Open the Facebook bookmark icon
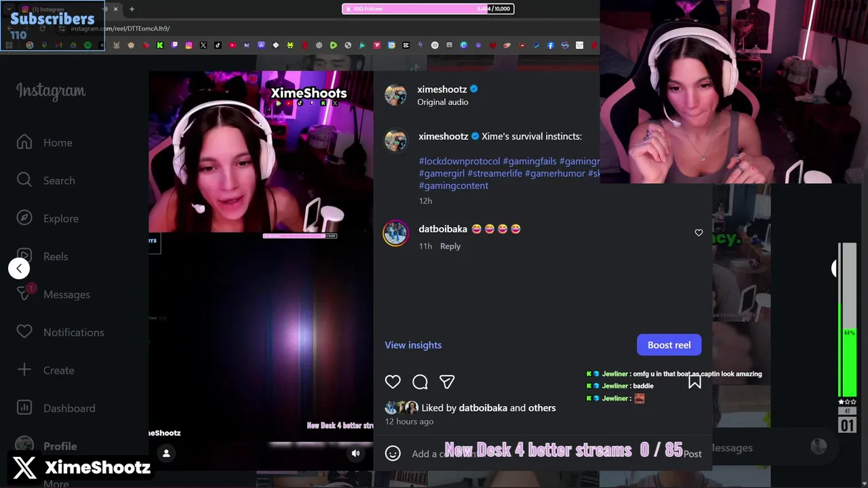The image size is (868, 488). point(551,45)
